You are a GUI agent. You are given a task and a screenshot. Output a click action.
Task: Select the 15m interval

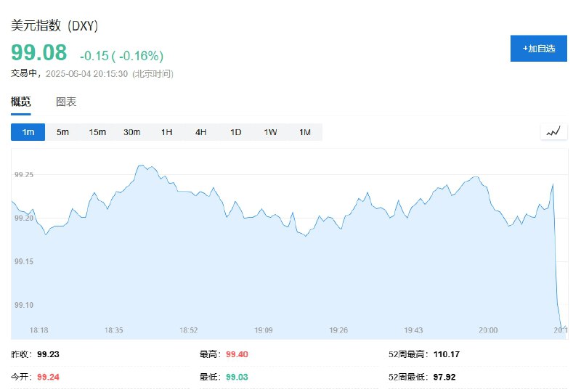tap(97, 132)
